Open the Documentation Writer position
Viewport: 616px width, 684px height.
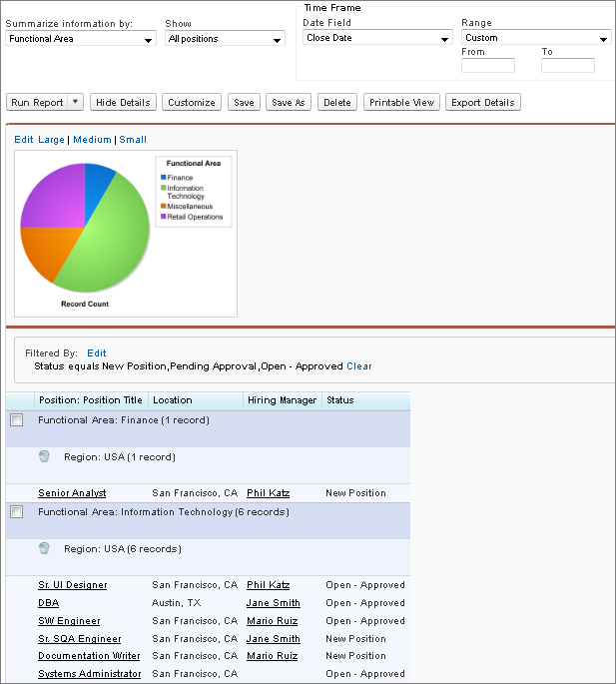pos(89,656)
